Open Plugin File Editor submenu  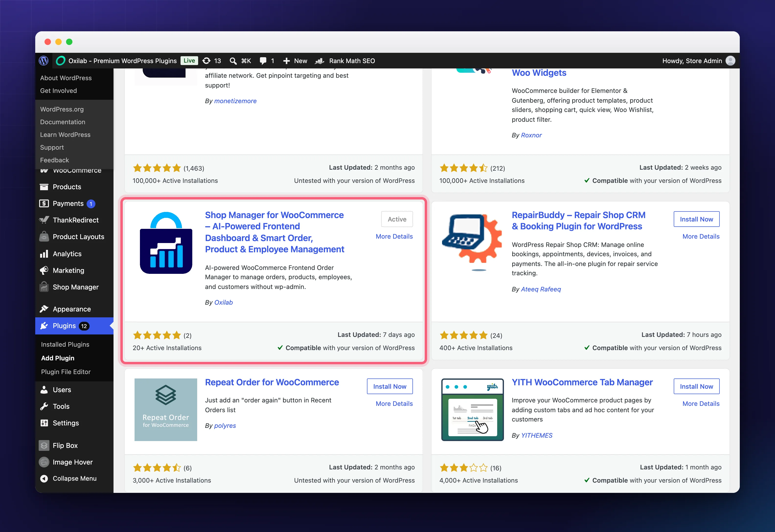(x=66, y=372)
